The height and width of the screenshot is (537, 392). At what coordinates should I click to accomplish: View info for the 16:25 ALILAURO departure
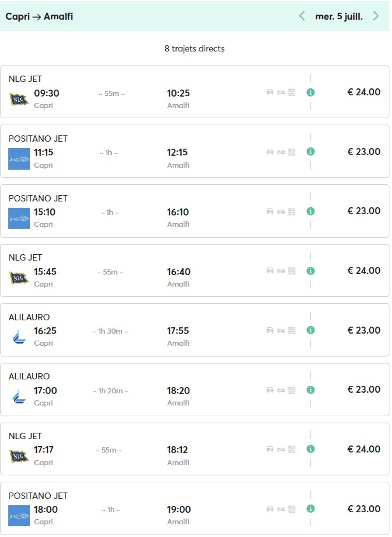pos(310,330)
